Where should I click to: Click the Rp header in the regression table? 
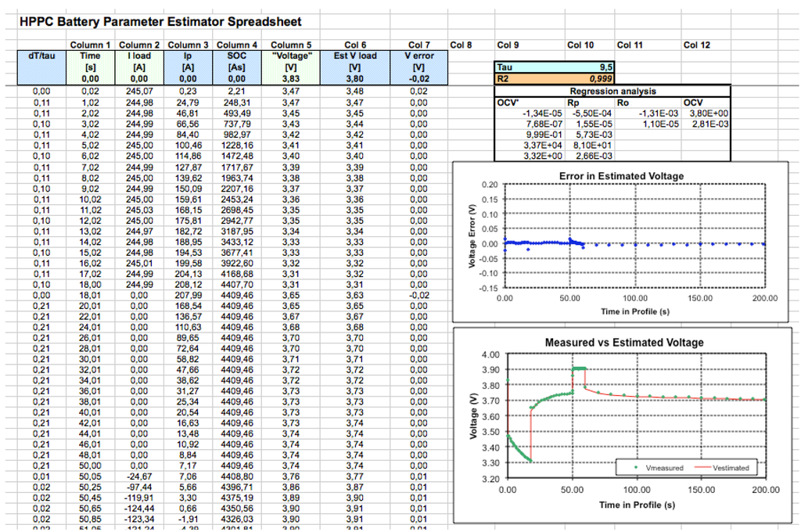coord(573,102)
